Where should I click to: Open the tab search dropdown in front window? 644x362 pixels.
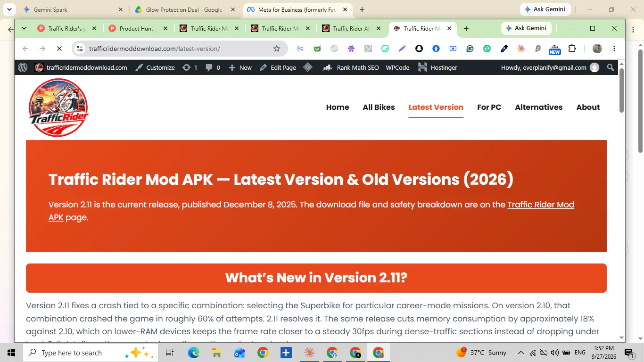click(x=24, y=28)
